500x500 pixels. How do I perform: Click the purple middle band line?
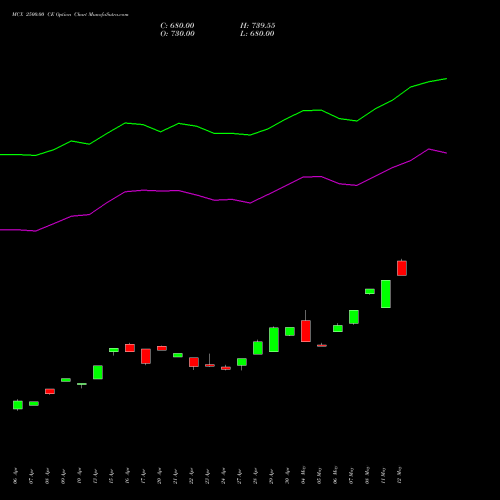click(x=223, y=200)
